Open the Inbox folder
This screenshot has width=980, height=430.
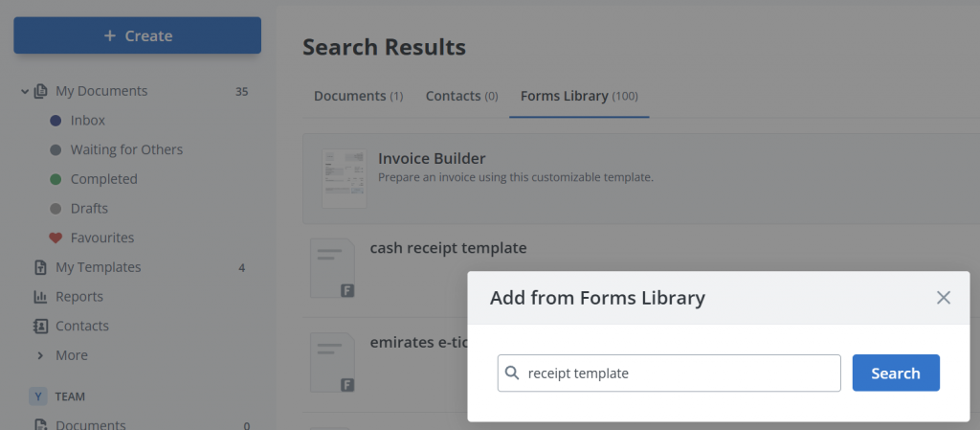point(87,120)
